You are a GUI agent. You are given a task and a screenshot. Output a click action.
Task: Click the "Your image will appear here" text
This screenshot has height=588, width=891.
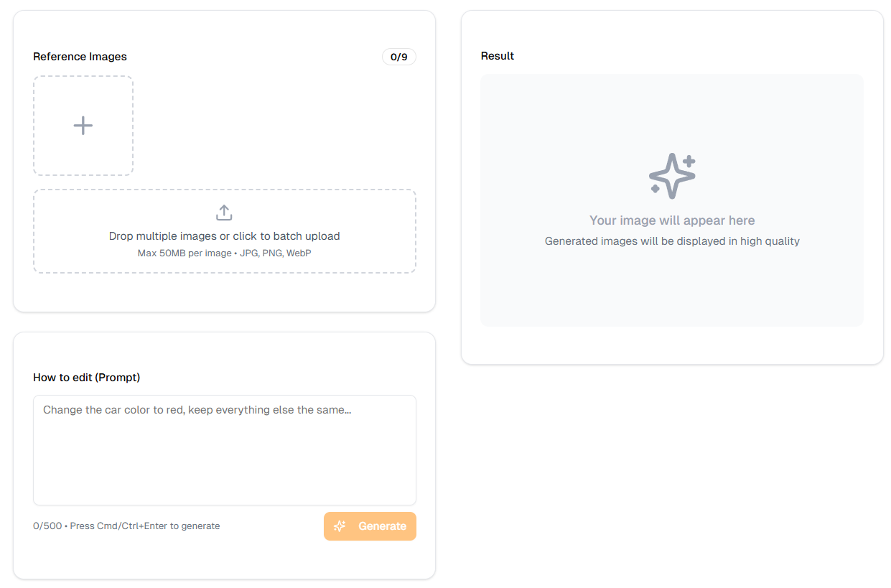[672, 220]
